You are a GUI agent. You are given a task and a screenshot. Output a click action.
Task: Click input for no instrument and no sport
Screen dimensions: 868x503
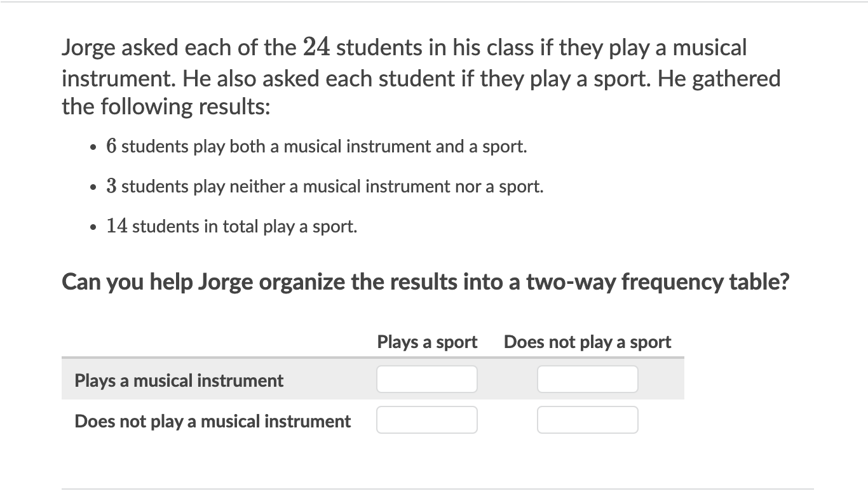(x=587, y=420)
